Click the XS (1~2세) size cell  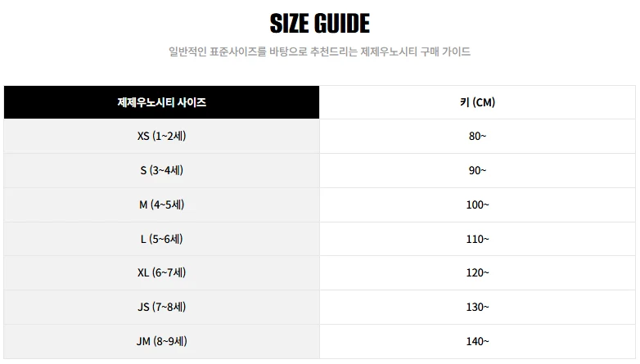click(x=161, y=136)
